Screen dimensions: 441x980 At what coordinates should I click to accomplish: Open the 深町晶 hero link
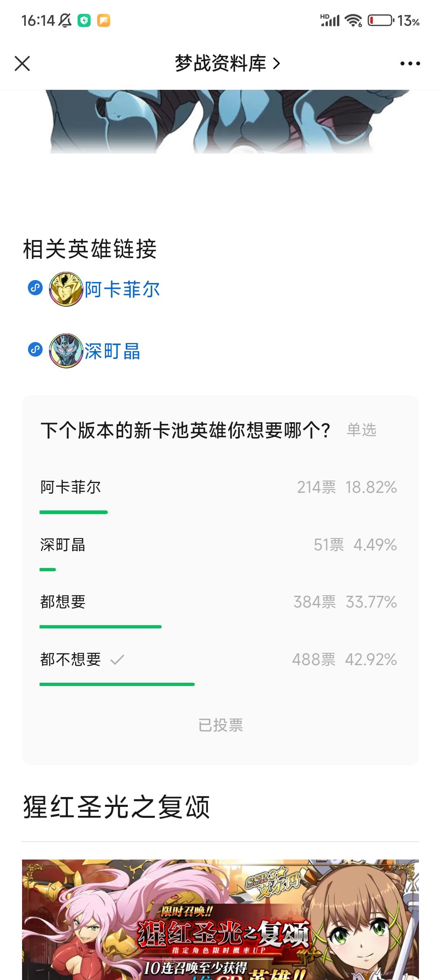click(x=112, y=352)
